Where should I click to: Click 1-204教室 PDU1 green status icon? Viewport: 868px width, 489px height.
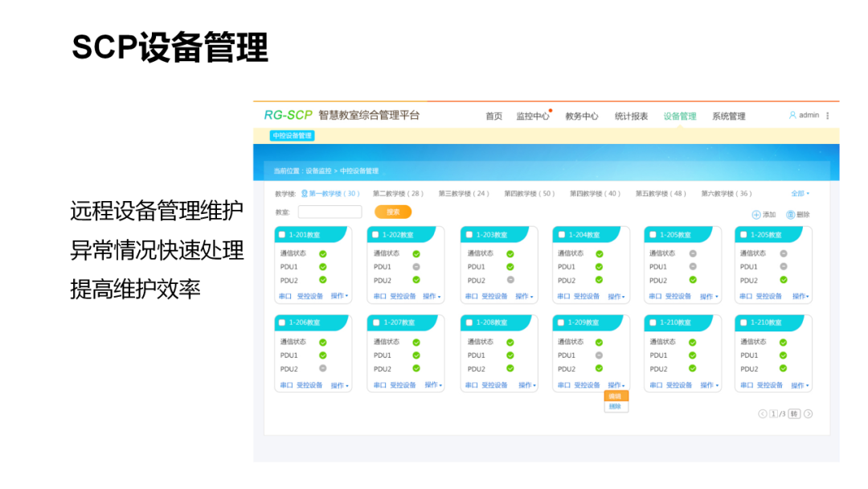point(599,267)
